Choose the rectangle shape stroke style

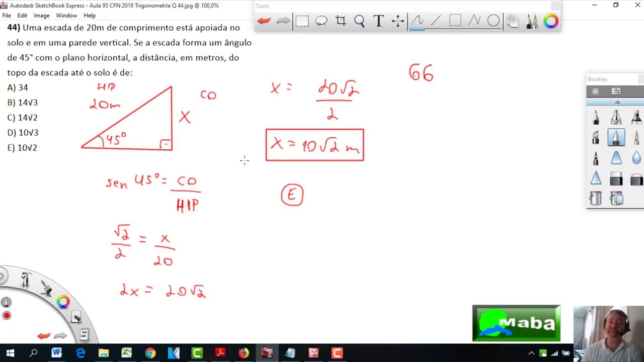[x=455, y=21]
